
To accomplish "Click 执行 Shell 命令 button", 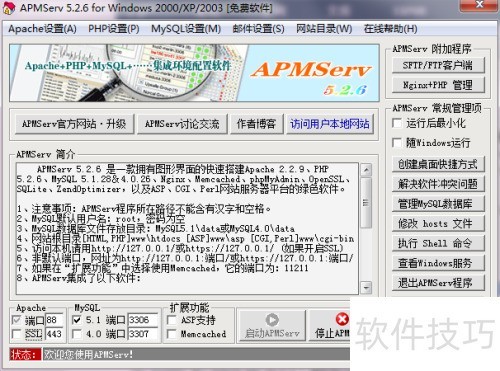I will [x=438, y=243].
